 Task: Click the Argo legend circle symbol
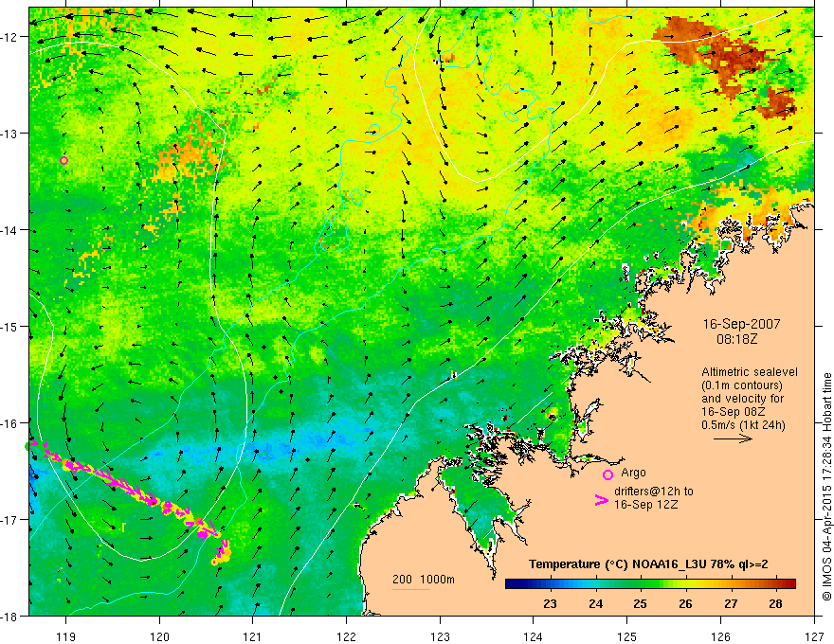[607, 474]
